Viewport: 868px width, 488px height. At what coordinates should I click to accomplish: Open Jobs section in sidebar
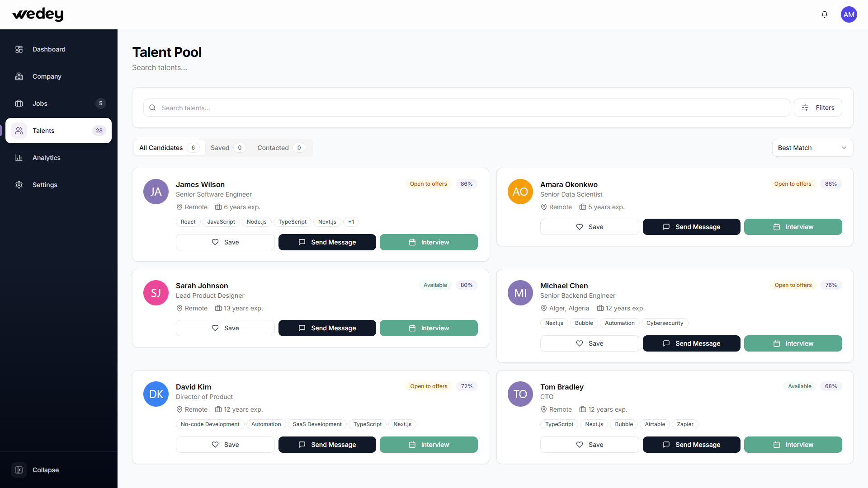tap(40, 103)
